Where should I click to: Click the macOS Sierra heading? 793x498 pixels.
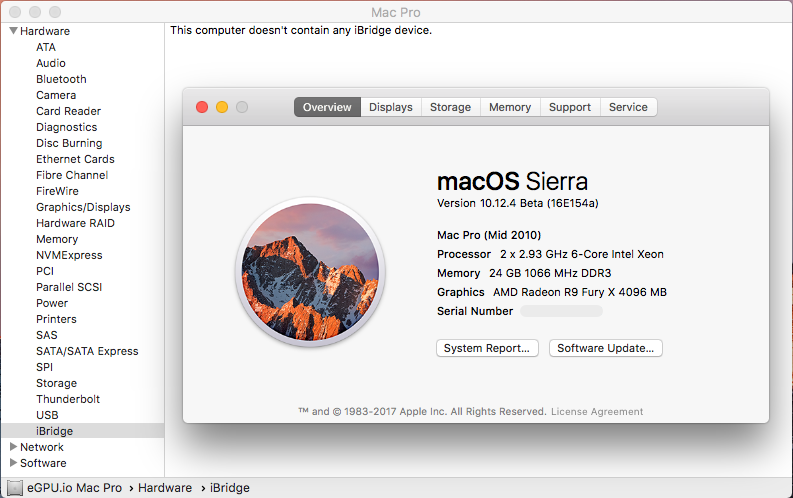click(512, 181)
